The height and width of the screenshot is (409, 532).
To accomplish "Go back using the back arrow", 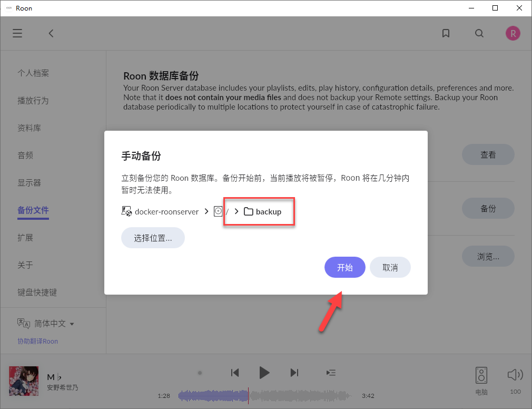I will 51,33.
